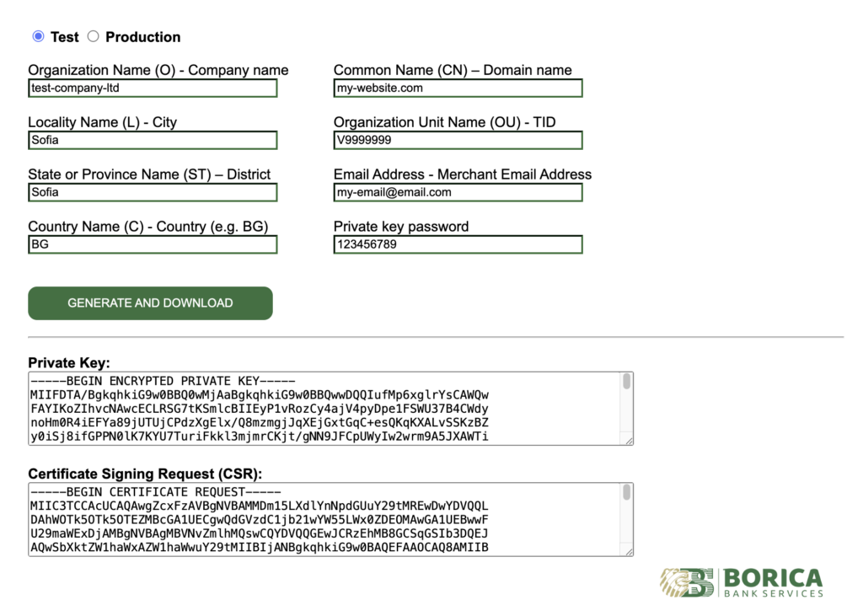Image resolution: width=863 pixels, height=616 pixels.
Task: Focus the Organization Unit TID field
Action: click(x=458, y=140)
